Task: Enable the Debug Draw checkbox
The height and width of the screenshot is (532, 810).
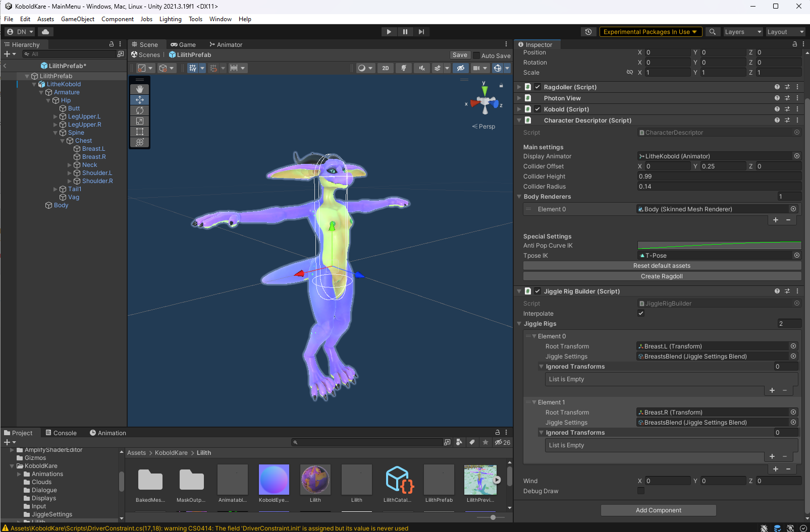Action: (x=641, y=491)
